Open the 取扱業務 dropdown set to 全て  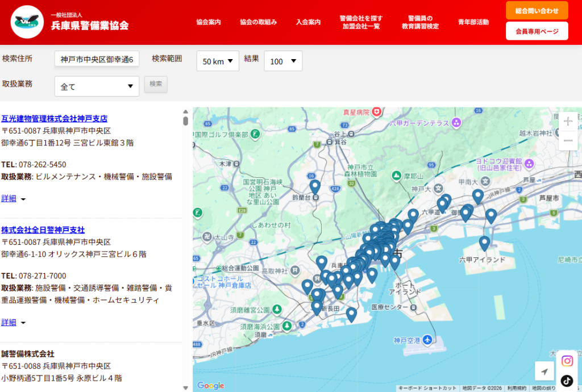(97, 87)
